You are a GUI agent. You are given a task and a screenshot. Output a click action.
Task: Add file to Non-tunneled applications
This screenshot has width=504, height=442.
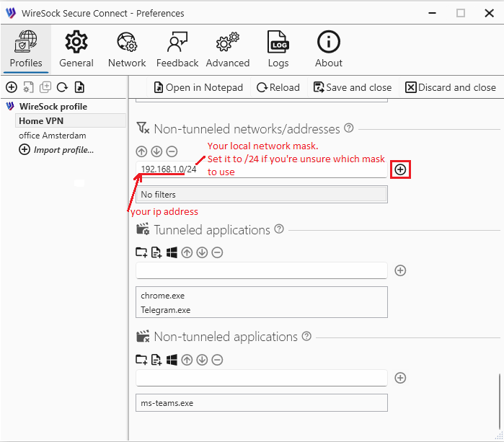pyautogui.click(x=156, y=360)
